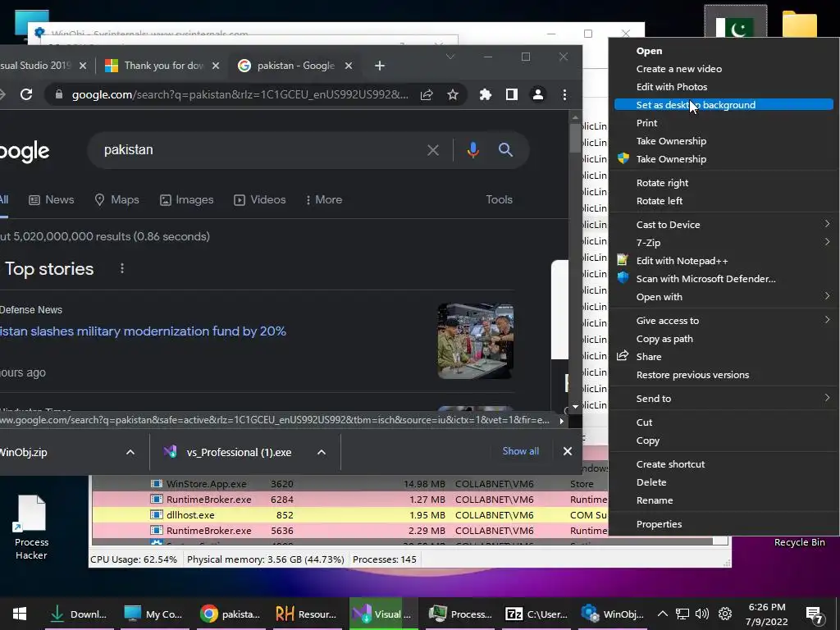Image resolution: width=840 pixels, height=630 pixels.
Task: Start voice search with the microphone
Action: (x=472, y=150)
